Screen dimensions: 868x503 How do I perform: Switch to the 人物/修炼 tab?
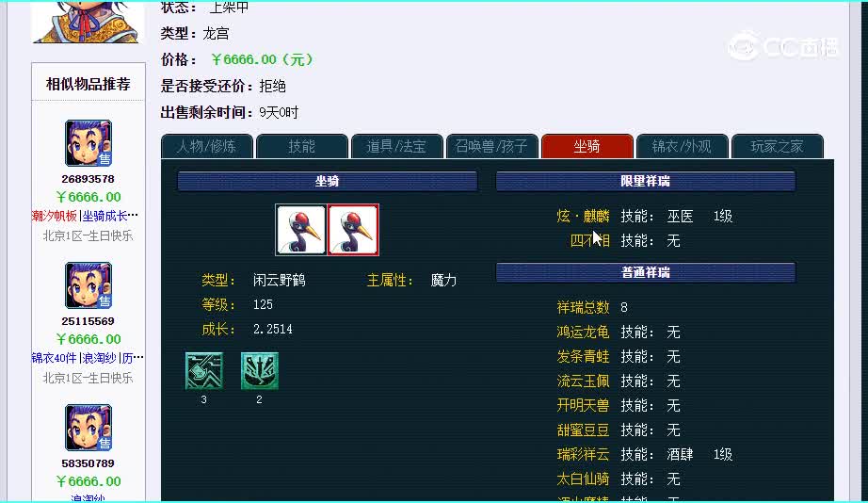coord(207,146)
